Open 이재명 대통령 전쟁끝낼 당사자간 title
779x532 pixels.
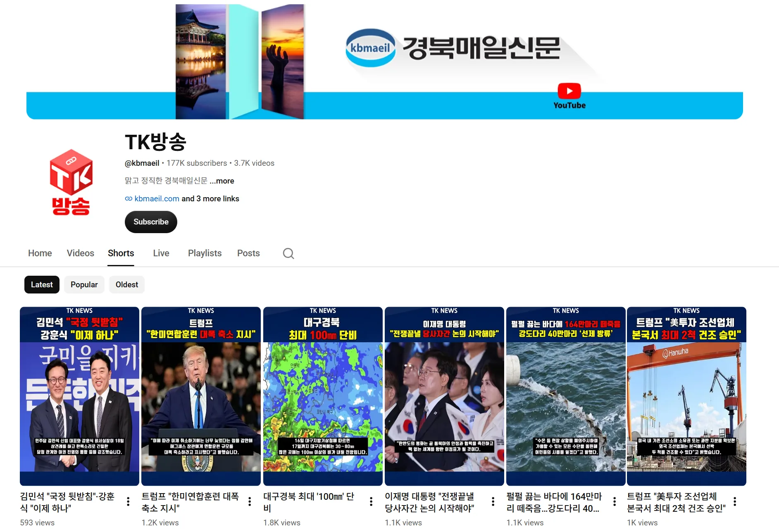430,502
